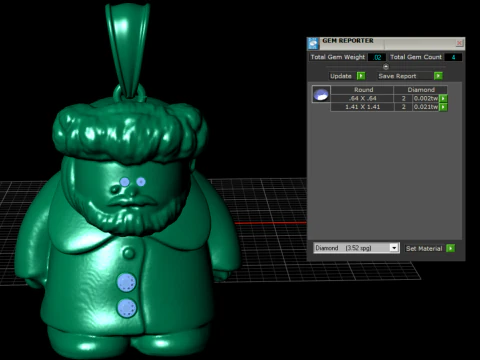Viewport: 480px width, 360px height.
Task: Select the left eye gem on the figure
Action: pos(125,182)
